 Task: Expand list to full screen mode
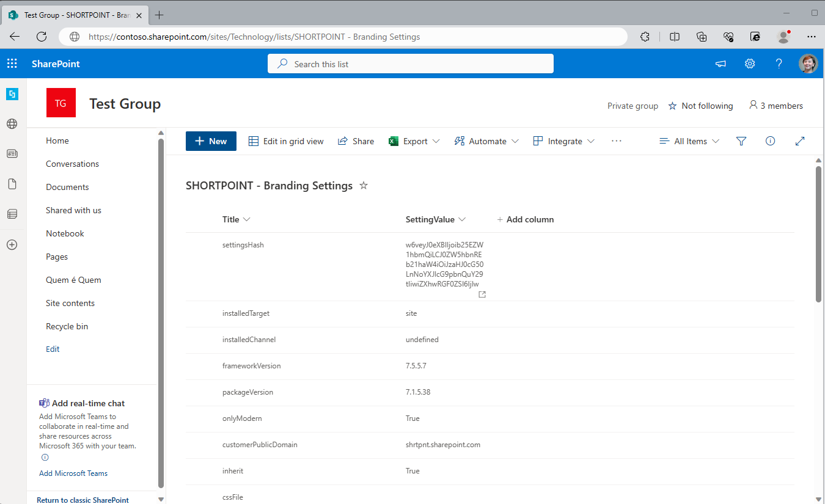tap(800, 141)
